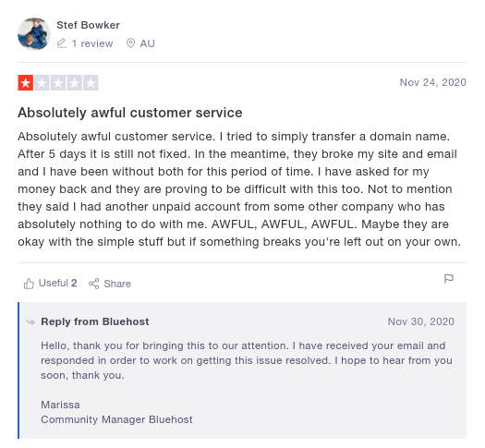Click the reply date Nov 30, 2020
The width and height of the screenshot is (485, 448).
click(x=421, y=321)
